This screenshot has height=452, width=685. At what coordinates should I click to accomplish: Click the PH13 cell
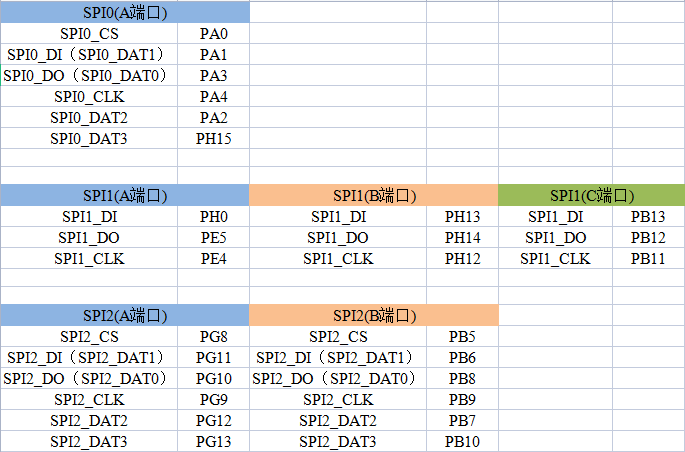463,216
